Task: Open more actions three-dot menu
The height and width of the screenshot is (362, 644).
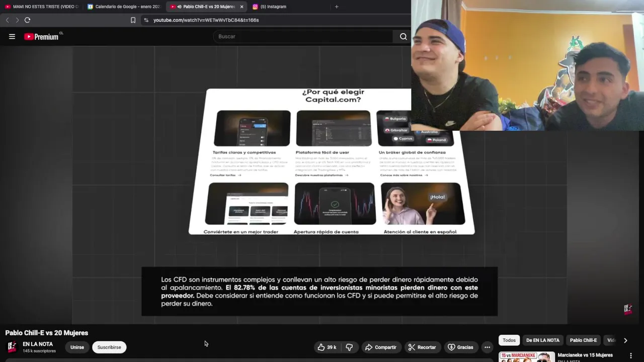Action: pyautogui.click(x=487, y=347)
